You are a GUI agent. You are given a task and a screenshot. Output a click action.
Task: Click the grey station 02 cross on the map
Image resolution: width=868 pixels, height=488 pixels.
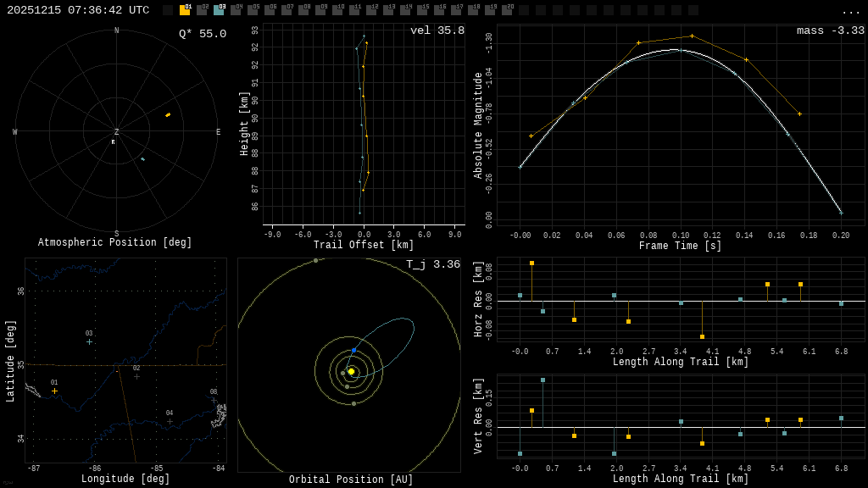click(136, 377)
